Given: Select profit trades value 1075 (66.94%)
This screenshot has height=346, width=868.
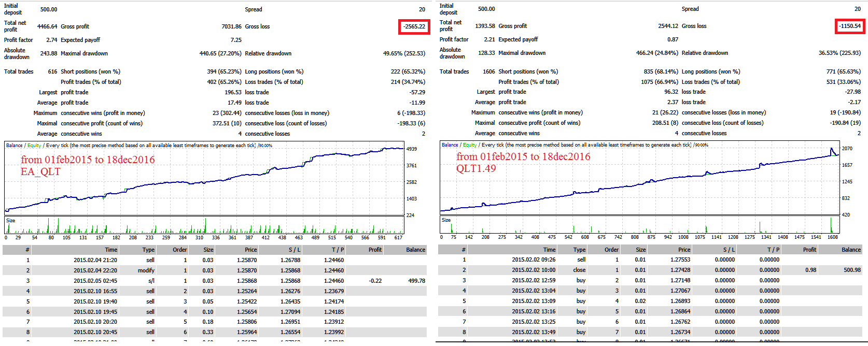Looking at the screenshot, I should 659,82.
